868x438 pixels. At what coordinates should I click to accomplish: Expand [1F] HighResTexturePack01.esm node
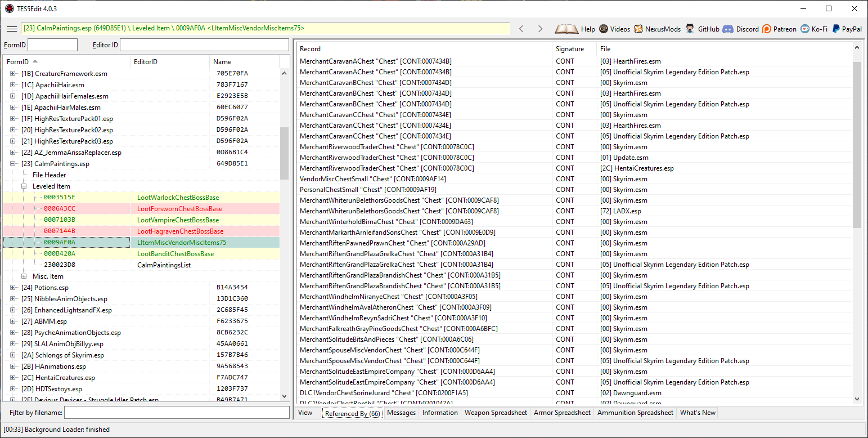click(x=13, y=119)
